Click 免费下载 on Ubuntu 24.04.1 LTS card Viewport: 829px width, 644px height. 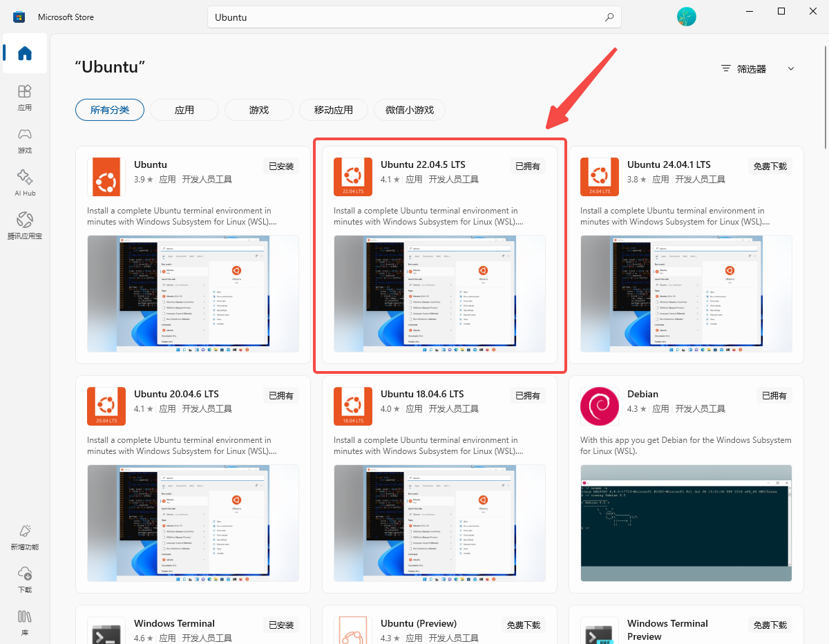click(770, 166)
